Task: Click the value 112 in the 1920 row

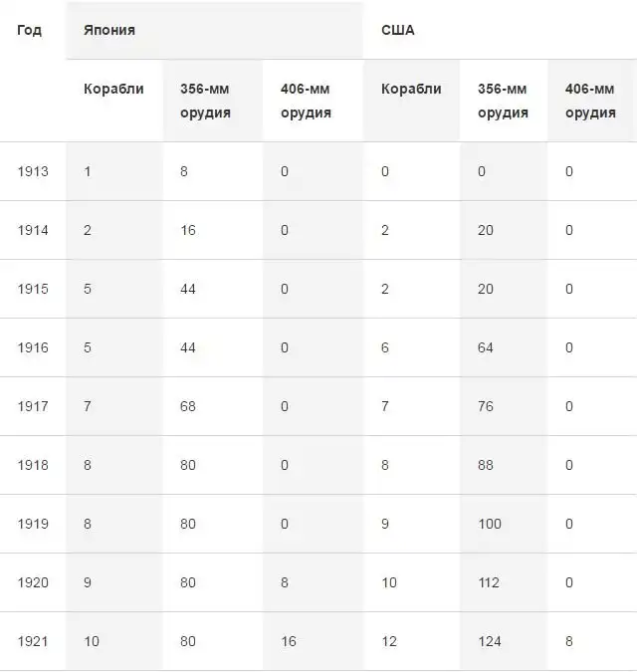Action: click(489, 582)
